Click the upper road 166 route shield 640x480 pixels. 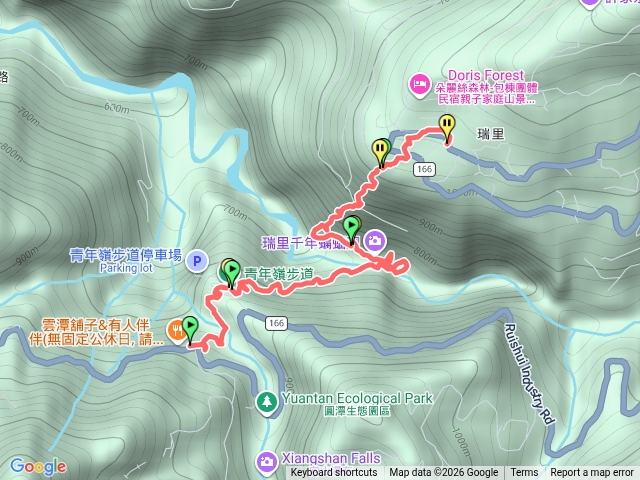pyautogui.click(x=424, y=169)
